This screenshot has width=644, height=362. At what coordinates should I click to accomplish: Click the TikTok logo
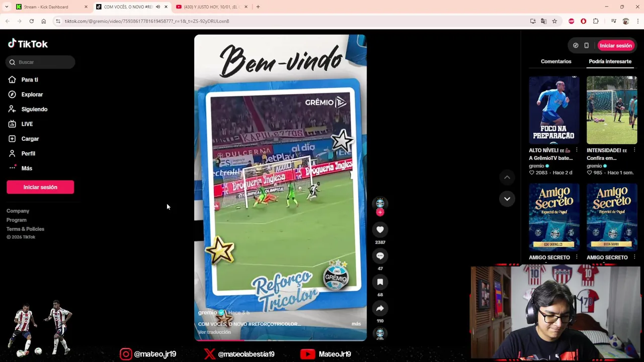coord(28,44)
